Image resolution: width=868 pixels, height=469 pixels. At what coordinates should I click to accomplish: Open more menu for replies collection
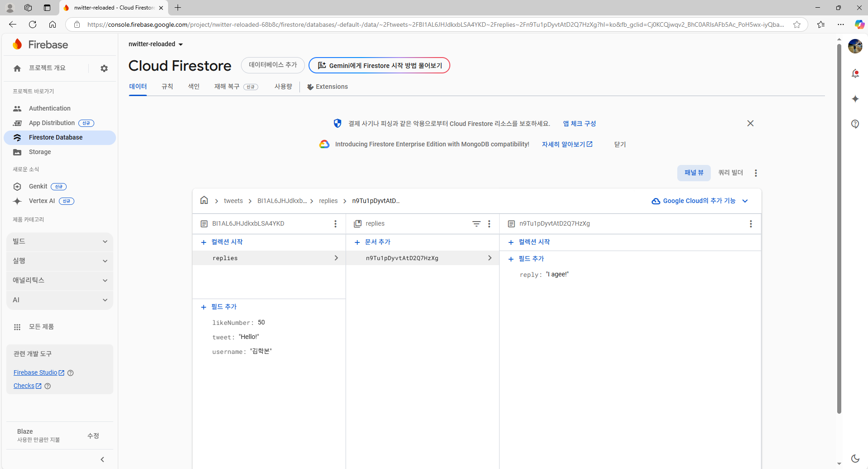tap(489, 224)
